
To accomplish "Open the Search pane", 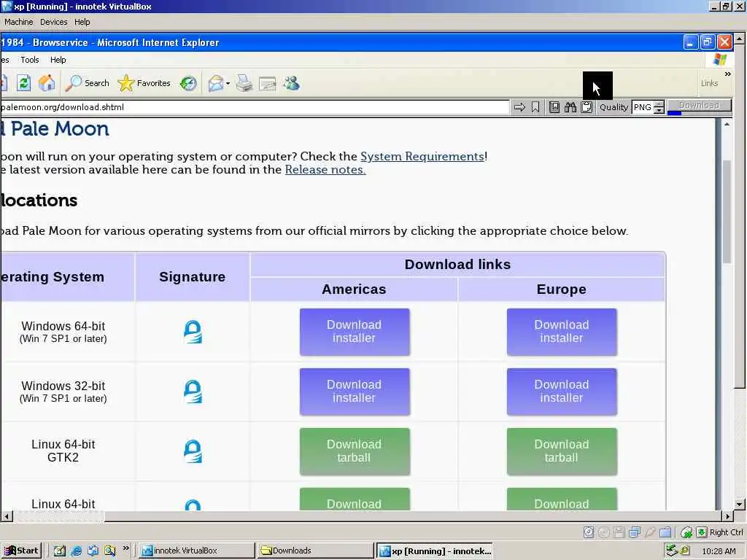I will 88,83.
